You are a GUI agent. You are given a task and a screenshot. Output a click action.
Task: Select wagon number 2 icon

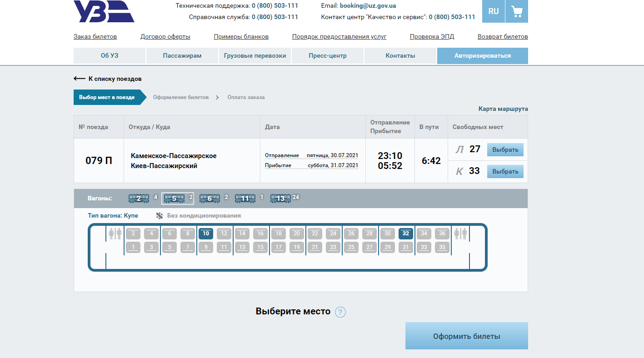click(x=139, y=198)
